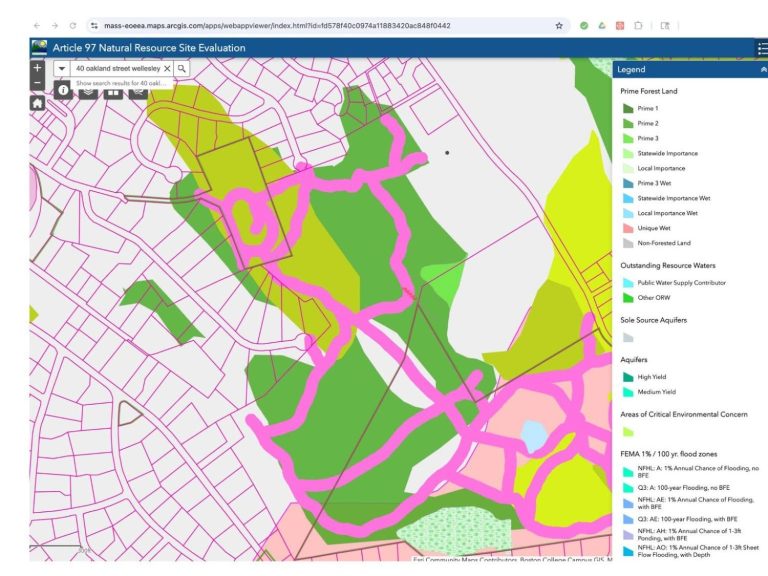Screen dimensions: 768x576
Task: Open the browser extensions puzzle menu
Action: pyautogui.click(x=639, y=25)
